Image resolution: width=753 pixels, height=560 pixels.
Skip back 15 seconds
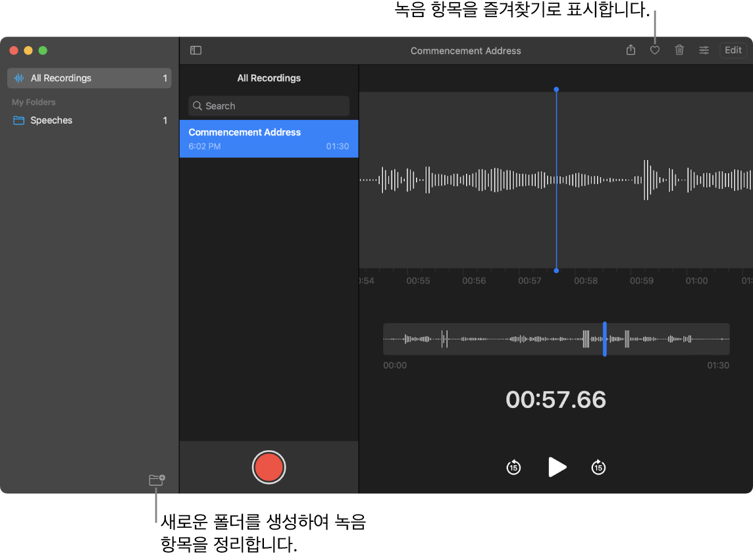pos(513,467)
